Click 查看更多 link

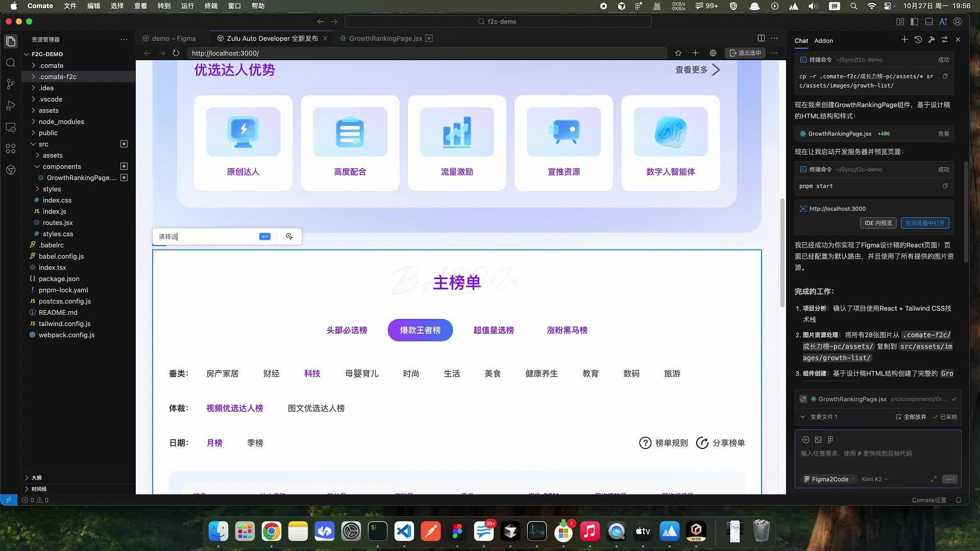tap(697, 70)
